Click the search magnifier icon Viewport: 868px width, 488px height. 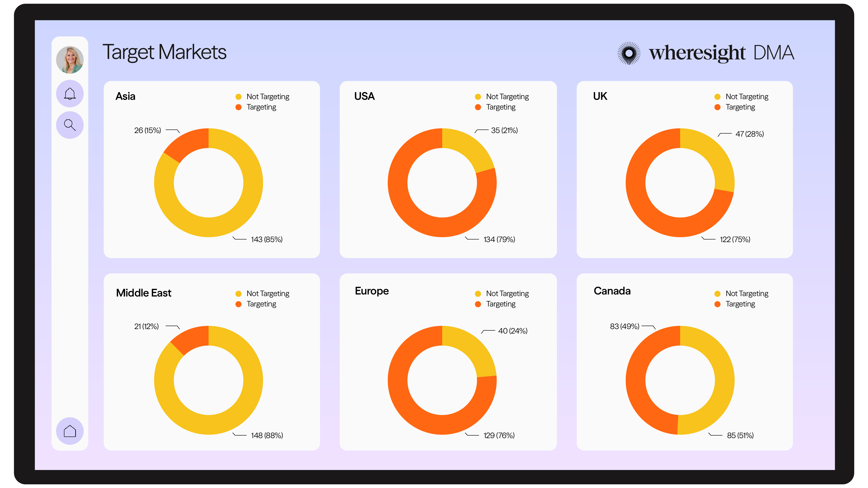point(70,125)
